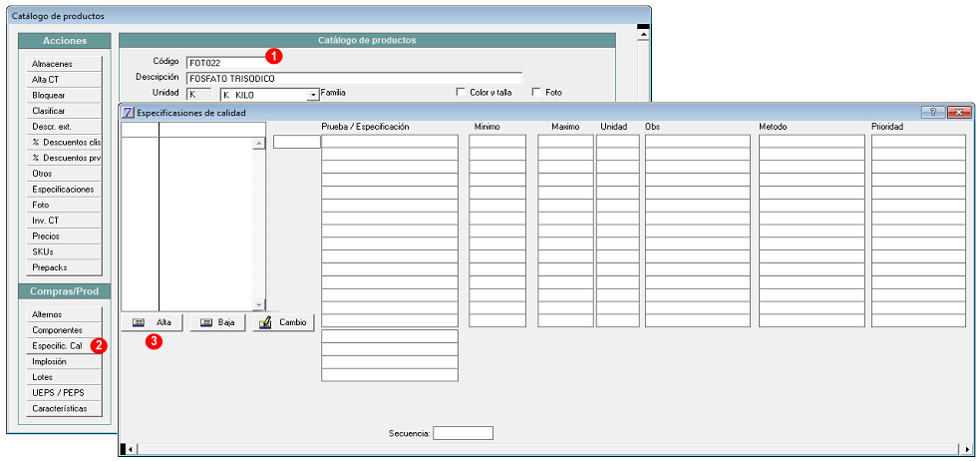Click first row of Maximo column

565,142
